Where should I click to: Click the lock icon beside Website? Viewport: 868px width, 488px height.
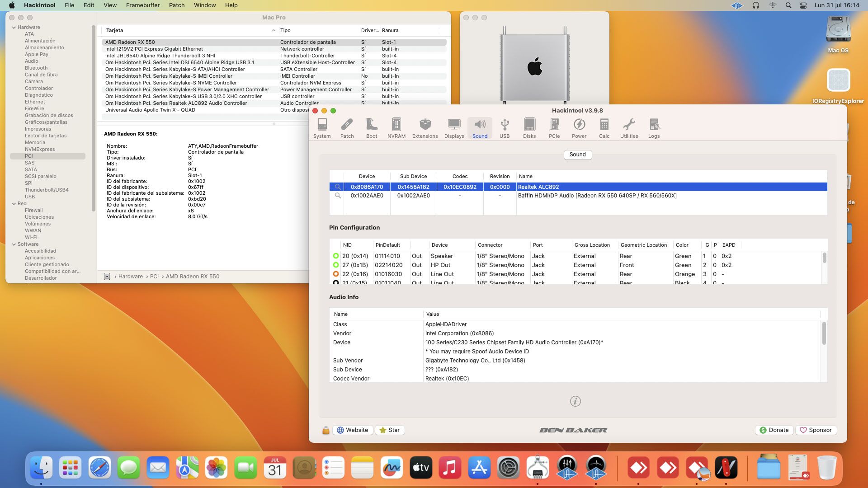coord(325,430)
